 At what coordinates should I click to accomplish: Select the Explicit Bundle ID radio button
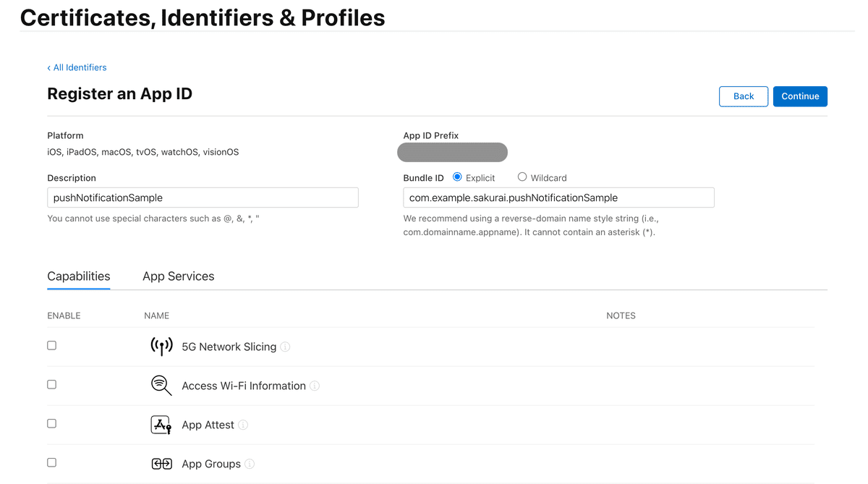[x=457, y=177]
